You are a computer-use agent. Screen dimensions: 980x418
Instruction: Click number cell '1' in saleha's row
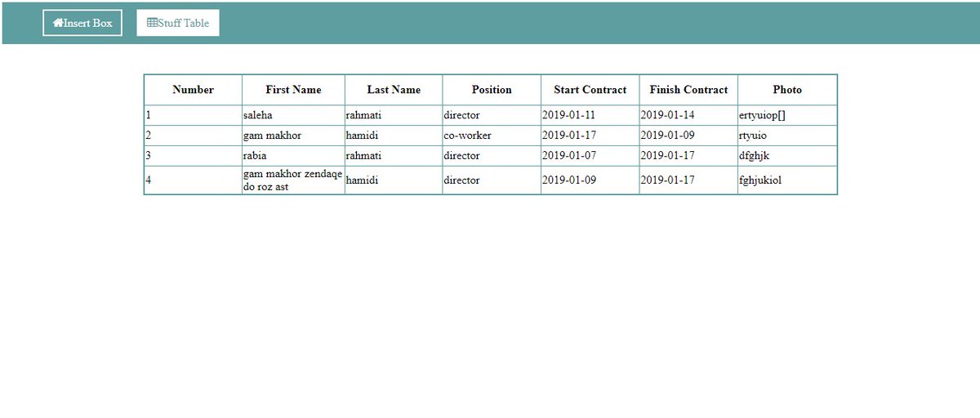pos(194,115)
